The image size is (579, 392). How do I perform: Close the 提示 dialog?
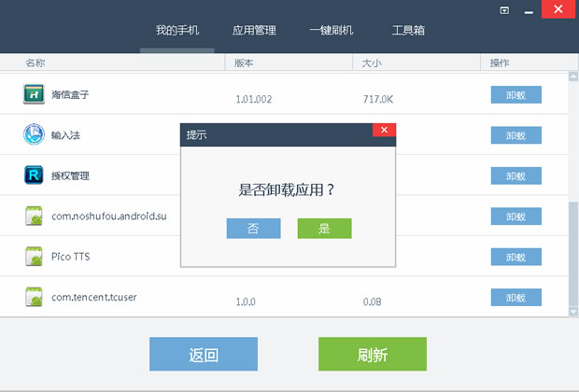[384, 130]
